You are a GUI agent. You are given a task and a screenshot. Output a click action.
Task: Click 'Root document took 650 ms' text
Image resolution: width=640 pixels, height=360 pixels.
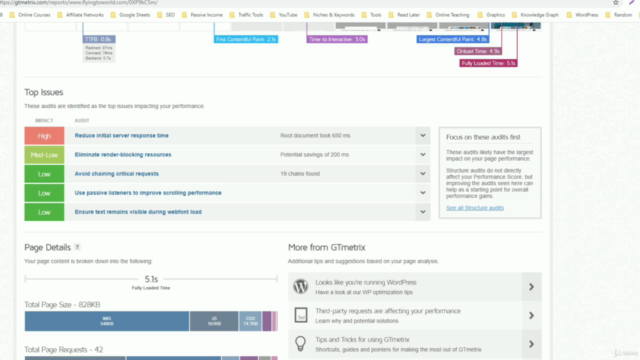pos(315,136)
